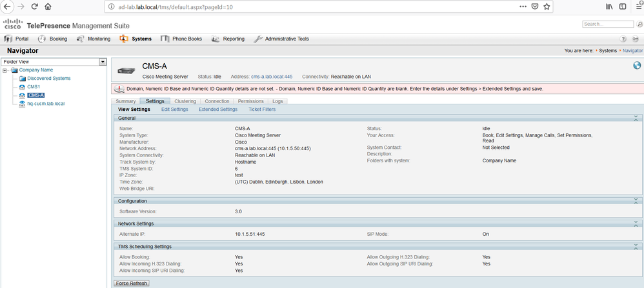Open the browser hamburger menu
Viewport: 644px width, 288px height.
point(639,6)
